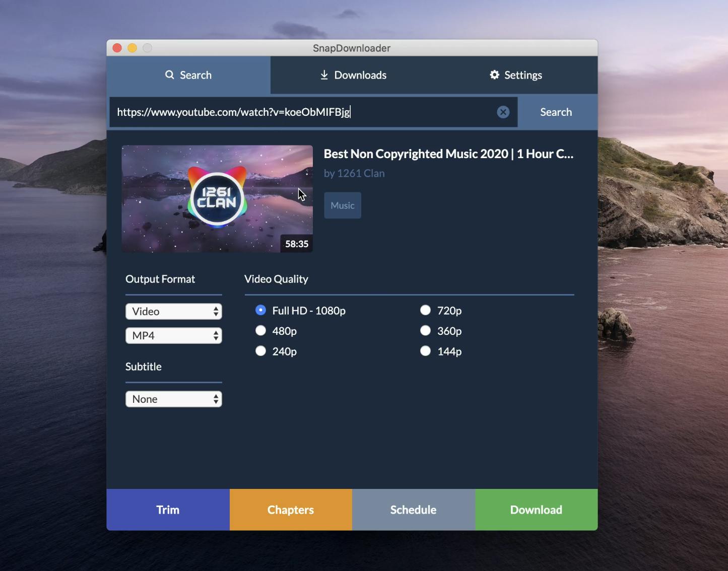Start the Download with the green button
Image resolution: width=728 pixels, height=571 pixels.
click(536, 510)
